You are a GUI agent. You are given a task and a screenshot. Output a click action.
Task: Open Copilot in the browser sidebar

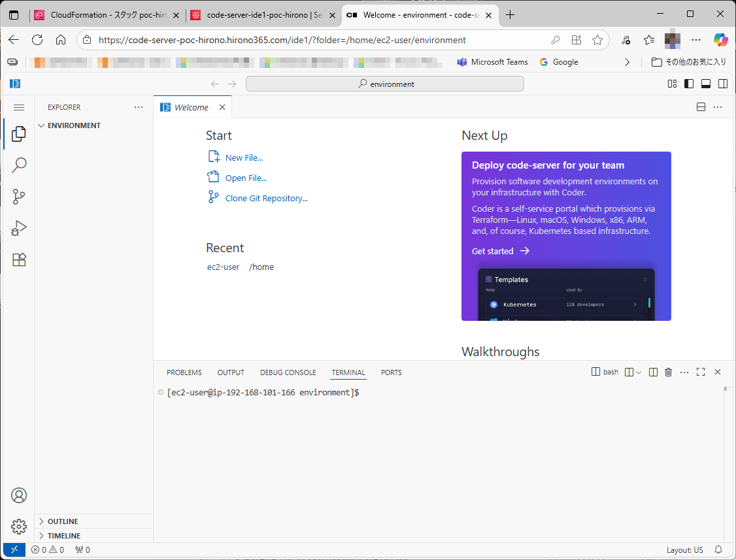720,40
